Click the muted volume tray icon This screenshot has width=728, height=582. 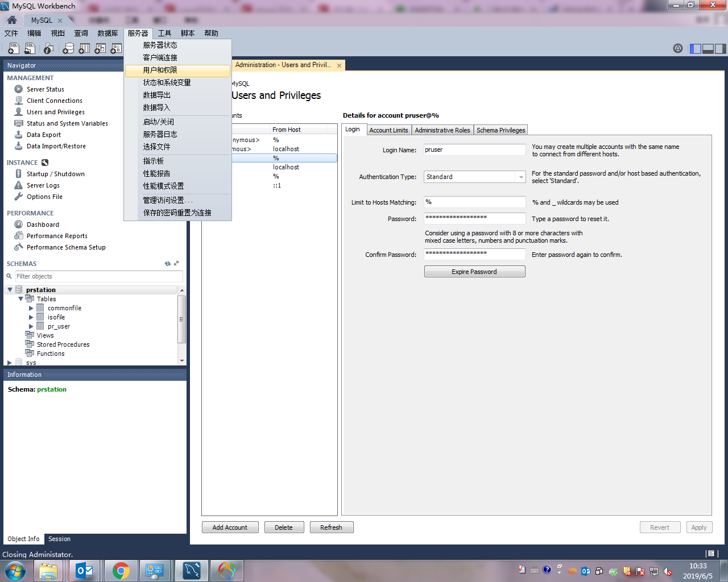668,571
